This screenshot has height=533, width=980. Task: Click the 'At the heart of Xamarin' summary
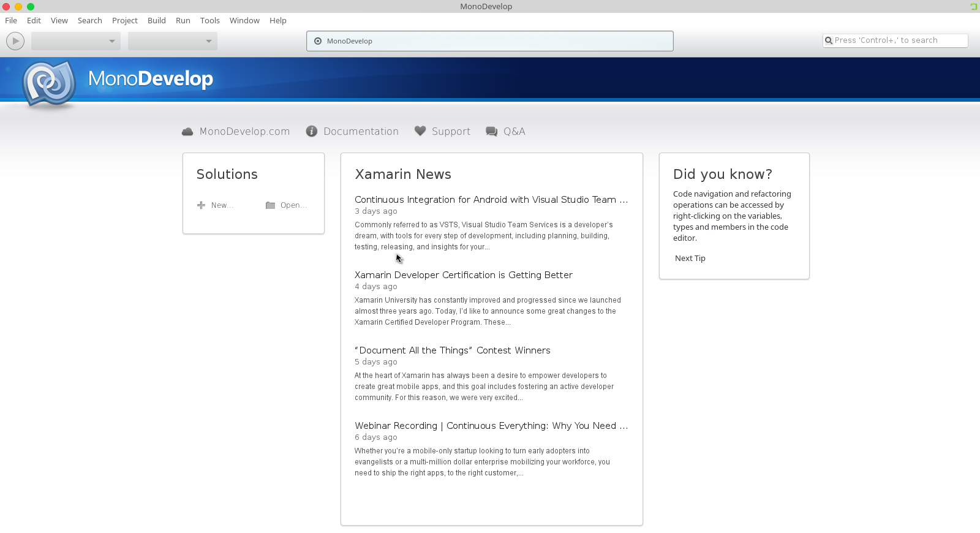pyautogui.click(x=484, y=387)
